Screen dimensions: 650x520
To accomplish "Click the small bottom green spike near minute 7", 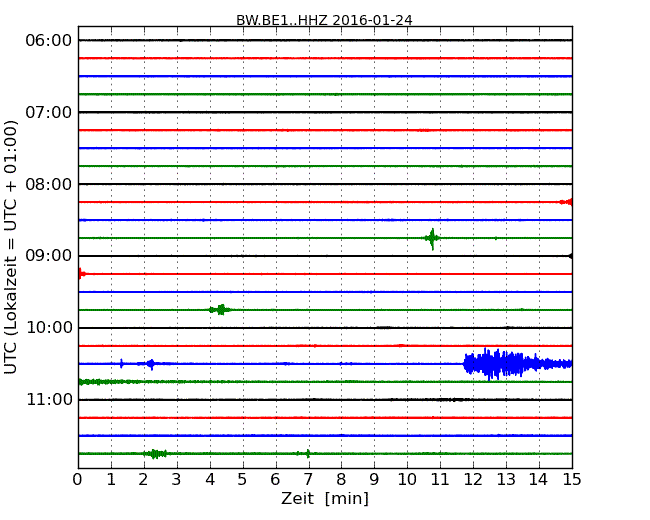I will point(308,453).
